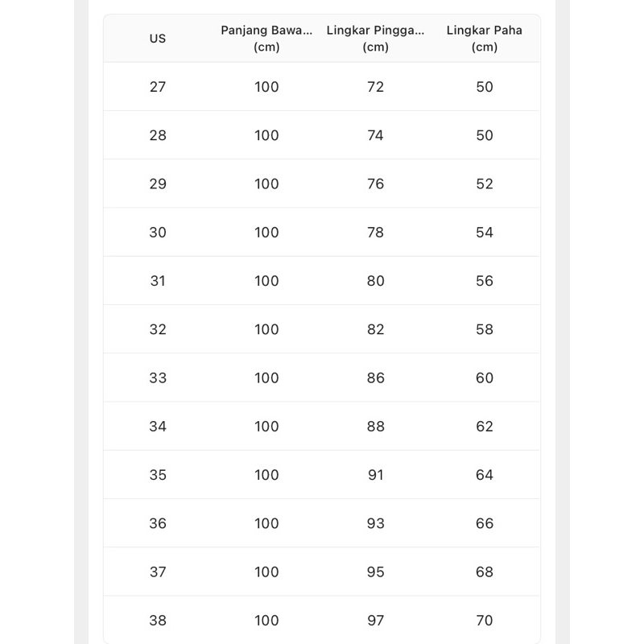Click the Lingkar Paha (cm) column header
The height and width of the screenshot is (644, 644).
(485, 38)
